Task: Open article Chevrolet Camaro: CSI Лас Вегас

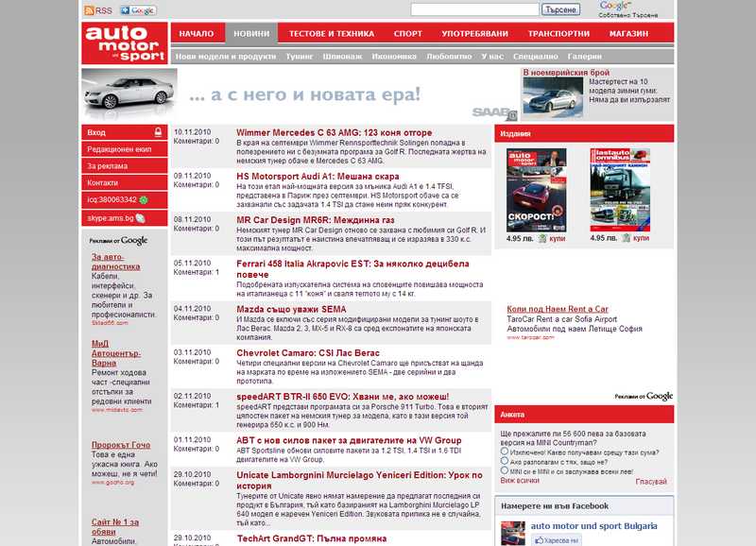Action: pyautogui.click(x=308, y=353)
